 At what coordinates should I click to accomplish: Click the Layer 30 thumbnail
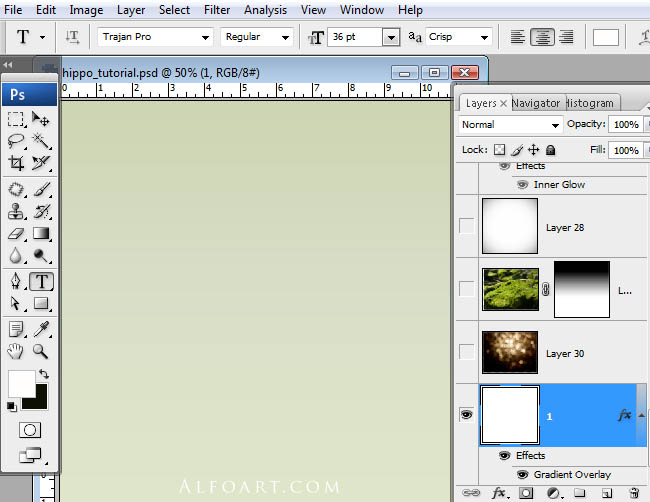[x=510, y=352]
